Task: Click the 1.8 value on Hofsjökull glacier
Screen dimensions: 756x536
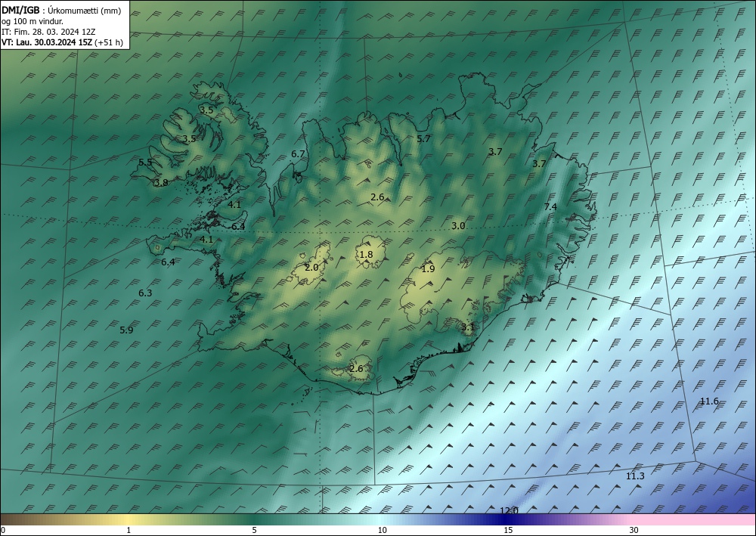Action: point(367,255)
